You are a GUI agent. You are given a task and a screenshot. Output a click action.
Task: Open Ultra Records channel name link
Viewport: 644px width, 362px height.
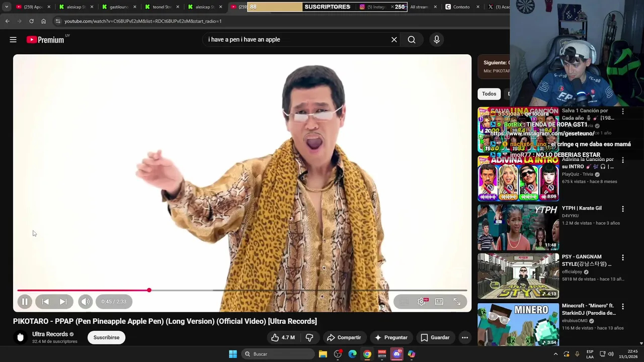click(50, 334)
